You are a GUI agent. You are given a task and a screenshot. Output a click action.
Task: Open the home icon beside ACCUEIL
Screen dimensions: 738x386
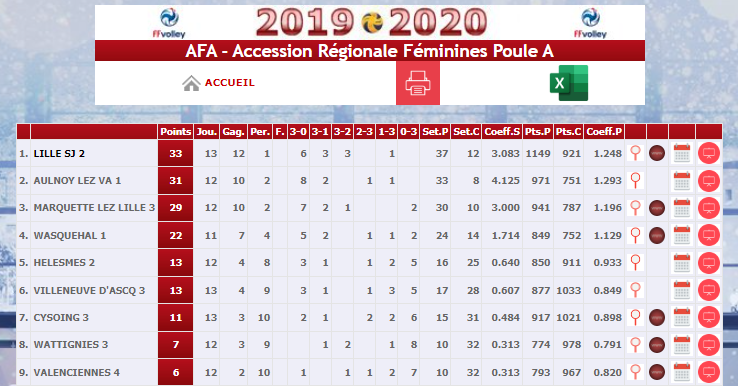pyautogui.click(x=191, y=83)
